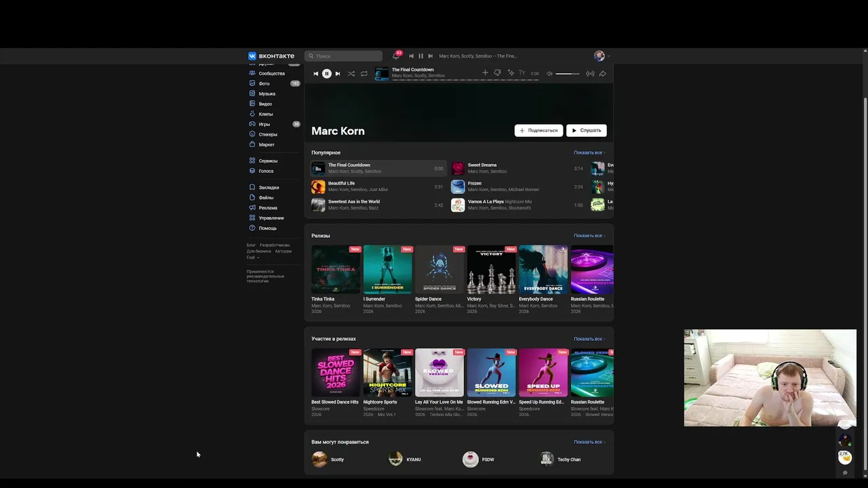Show all in the Релизы section

[x=589, y=236]
